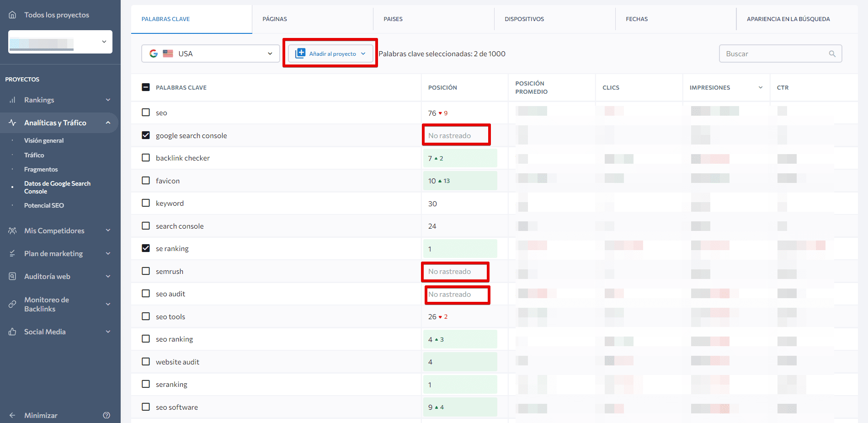The height and width of the screenshot is (423, 868).
Task: Click the Social Media thumbs-up icon
Action: (12, 332)
